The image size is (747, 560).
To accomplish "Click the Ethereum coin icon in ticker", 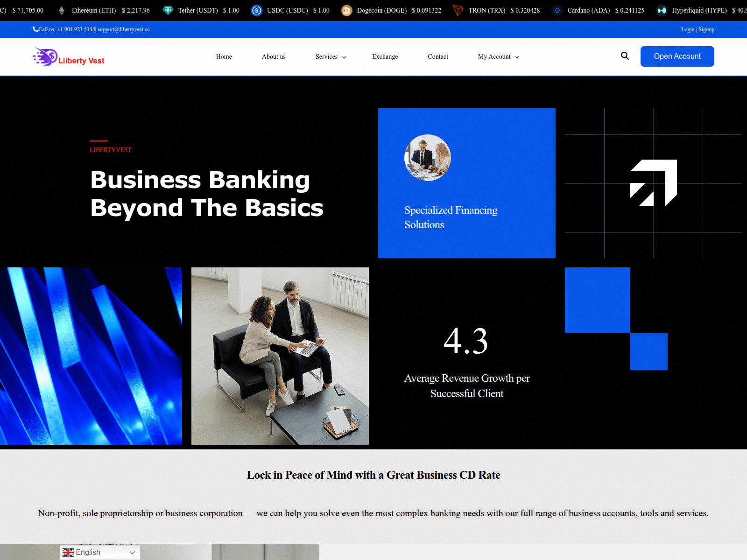I will pos(62,10).
